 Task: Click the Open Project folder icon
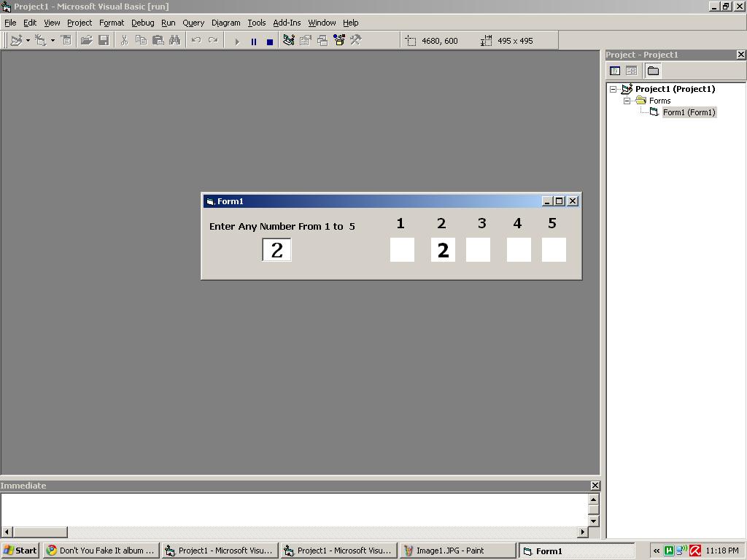click(86, 41)
